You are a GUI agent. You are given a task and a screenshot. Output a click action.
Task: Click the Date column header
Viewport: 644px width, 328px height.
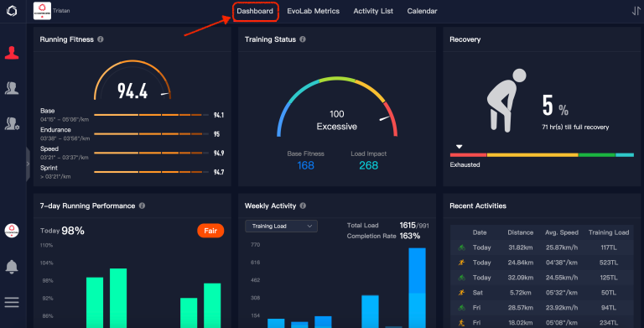(x=480, y=232)
